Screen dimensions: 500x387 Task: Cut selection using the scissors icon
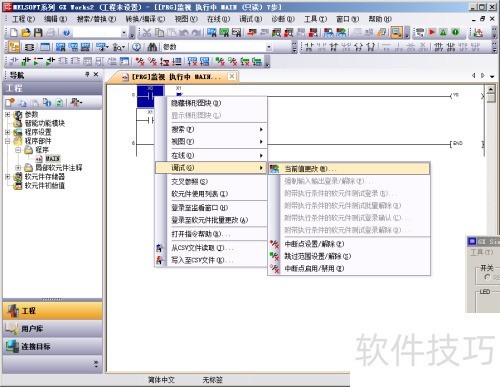click(x=147, y=33)
